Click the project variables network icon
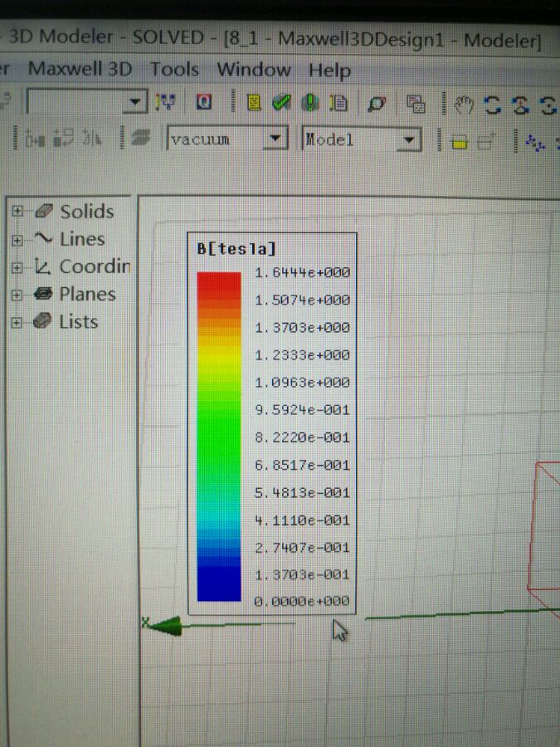Screen dimensions: 560x747 point(165,102)
